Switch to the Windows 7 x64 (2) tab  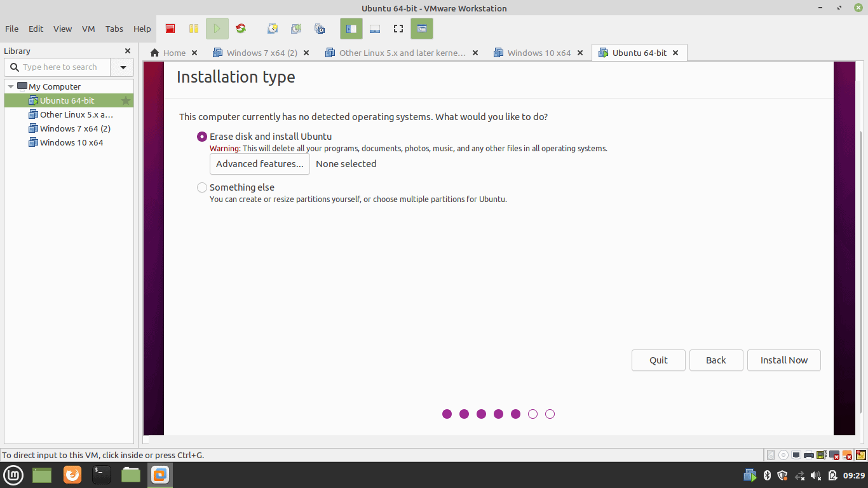click(262, 53)
